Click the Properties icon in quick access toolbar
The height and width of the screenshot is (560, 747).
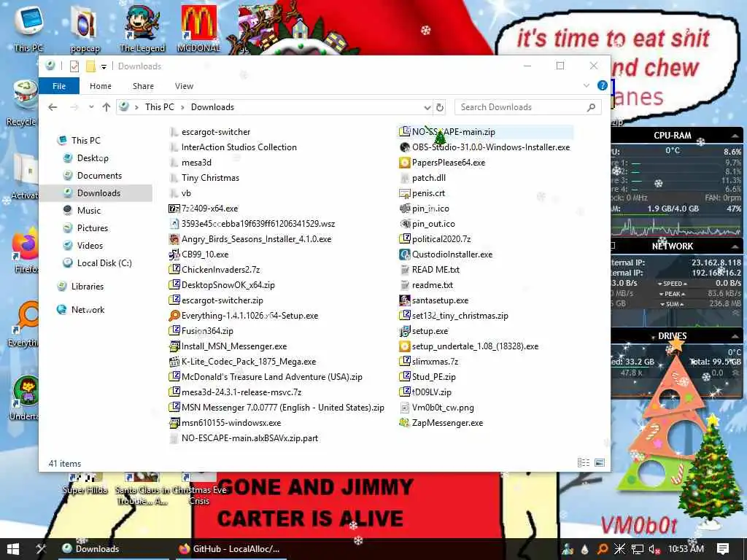click(74, 66)
